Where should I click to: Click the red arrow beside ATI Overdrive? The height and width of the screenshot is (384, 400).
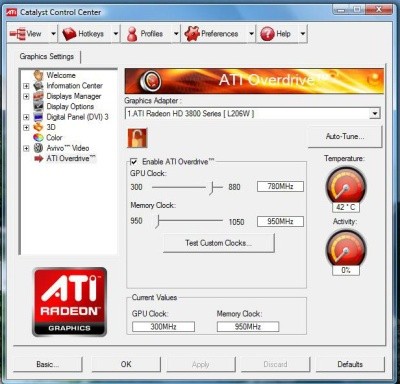point(39,159)
